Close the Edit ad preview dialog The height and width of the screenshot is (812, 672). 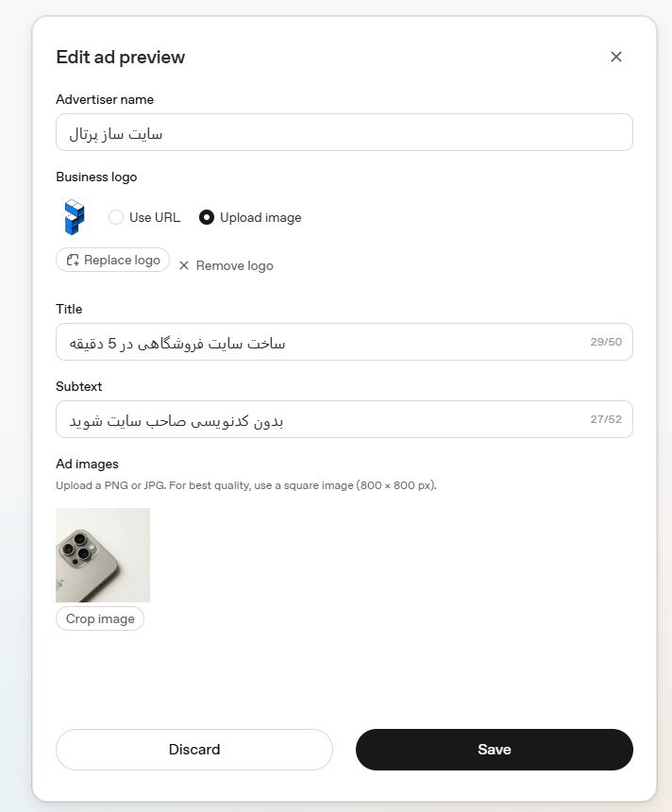615,57
